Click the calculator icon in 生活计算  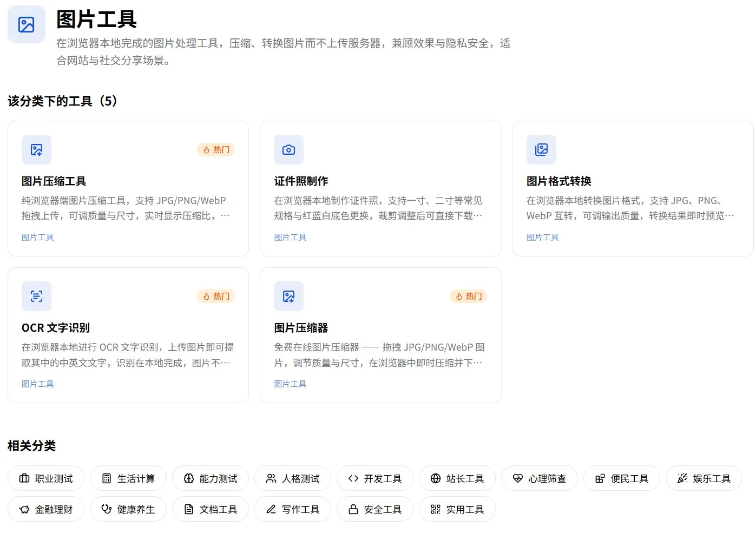point(107,478)
